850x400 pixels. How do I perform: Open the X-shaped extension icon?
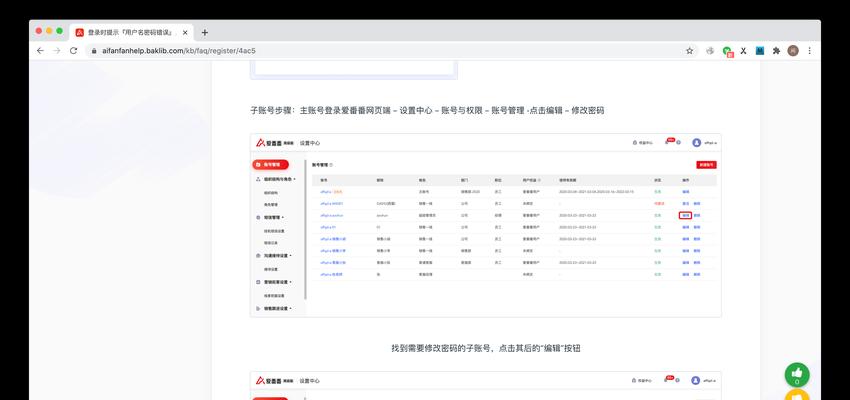click(x=743, y=50)
